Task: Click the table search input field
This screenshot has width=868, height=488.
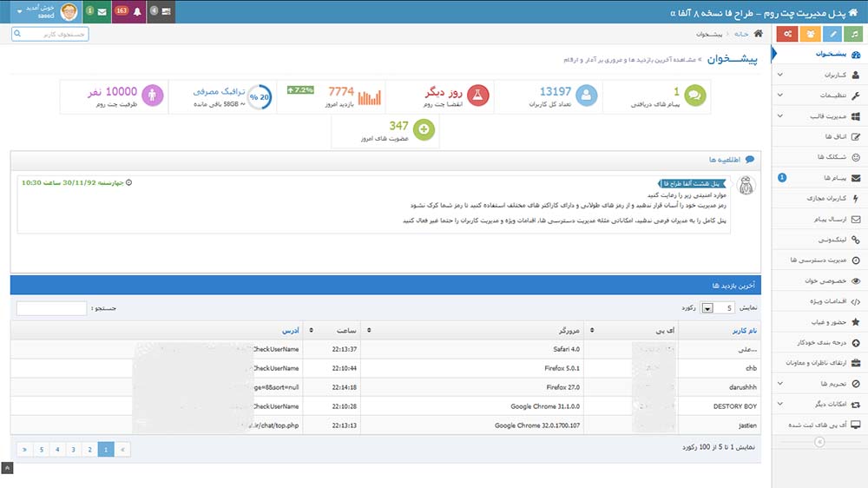Action: (x=51, y=308)
